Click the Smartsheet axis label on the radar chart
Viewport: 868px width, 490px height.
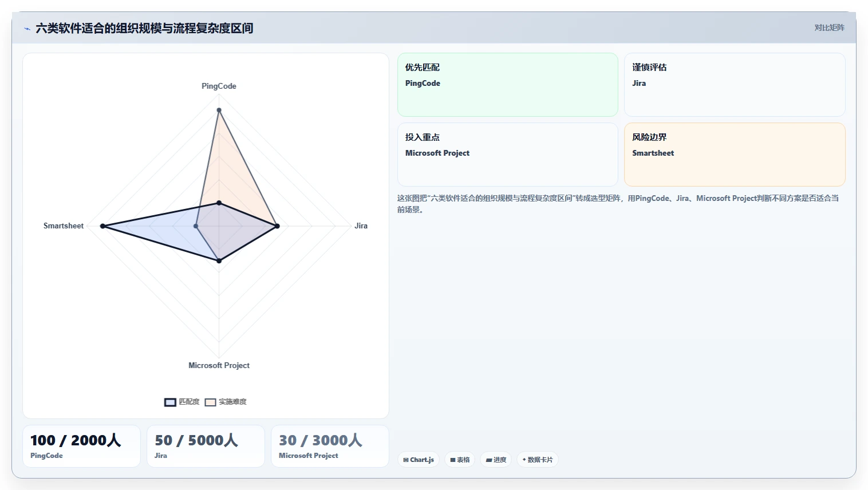pyautogui.click(x=64, y=226)
